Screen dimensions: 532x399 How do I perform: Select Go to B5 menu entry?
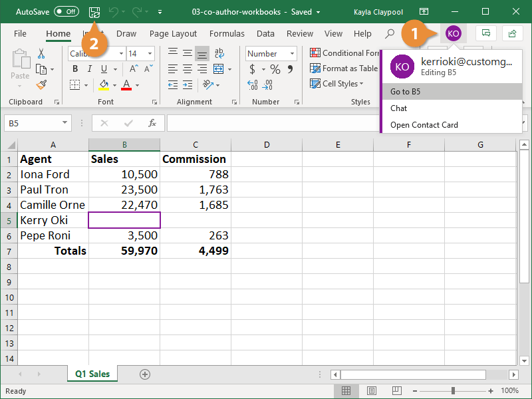coord(405,92)
